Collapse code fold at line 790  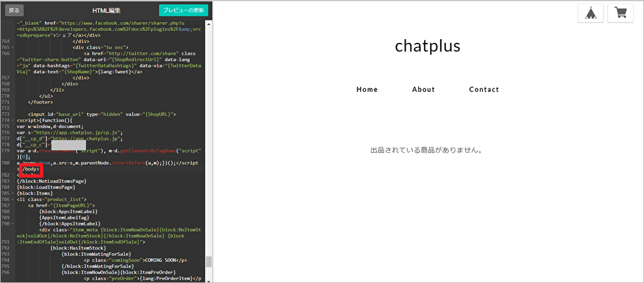point(13,223)
